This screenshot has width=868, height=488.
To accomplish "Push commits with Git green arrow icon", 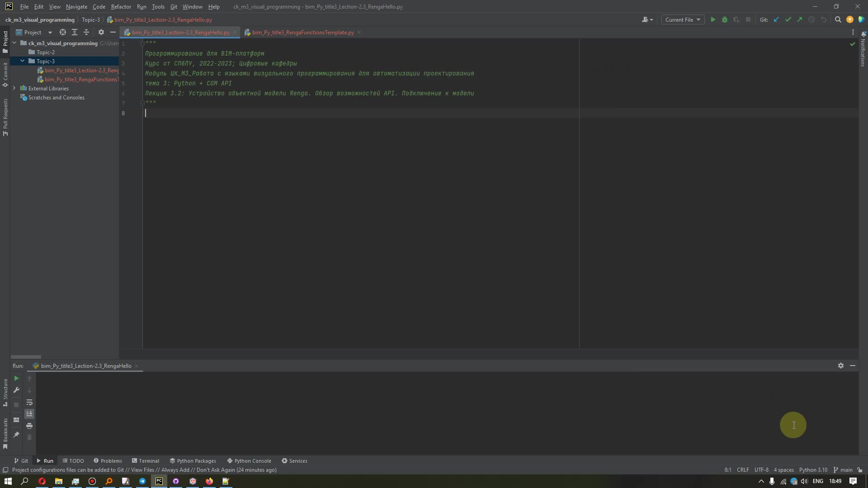I will pos(800,19).
